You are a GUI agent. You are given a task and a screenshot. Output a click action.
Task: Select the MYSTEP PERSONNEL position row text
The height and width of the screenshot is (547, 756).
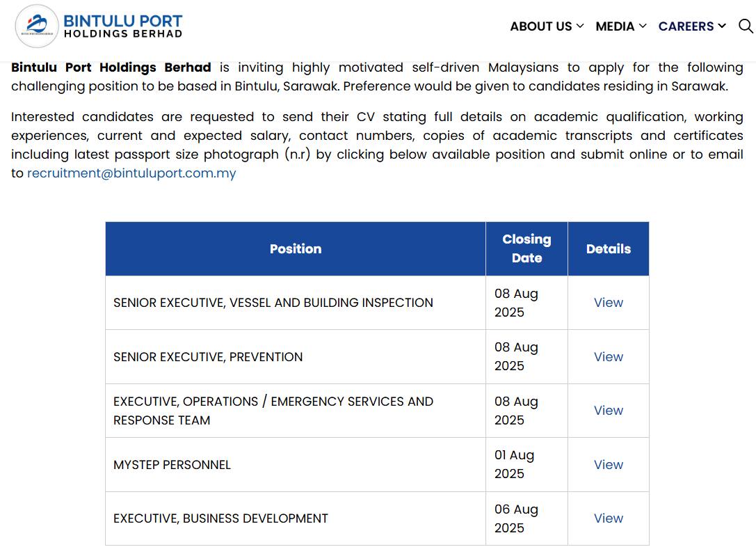pyautogui.click(x=172, y=465)
